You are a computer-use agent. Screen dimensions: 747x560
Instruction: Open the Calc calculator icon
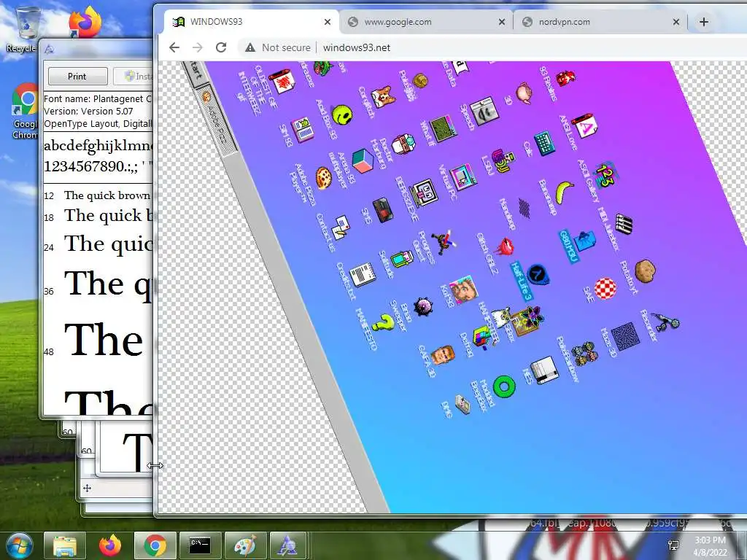click(544, 144)
